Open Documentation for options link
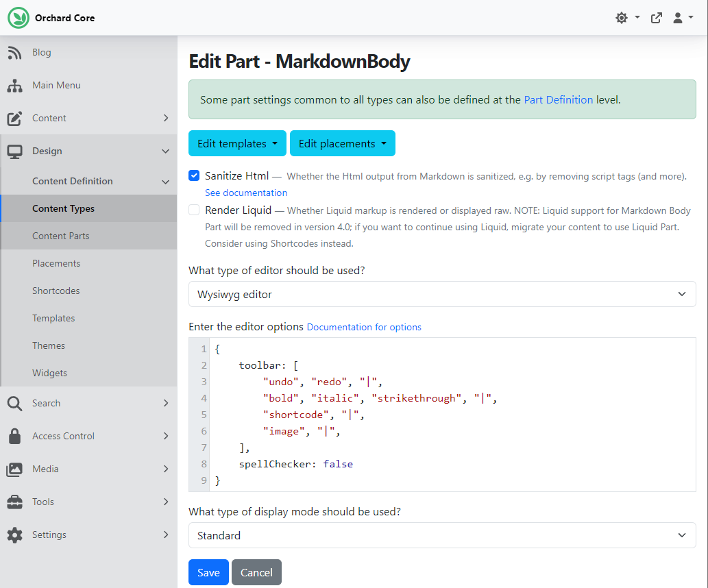Screen dimensions: 708x588 (x=364, y=327)
